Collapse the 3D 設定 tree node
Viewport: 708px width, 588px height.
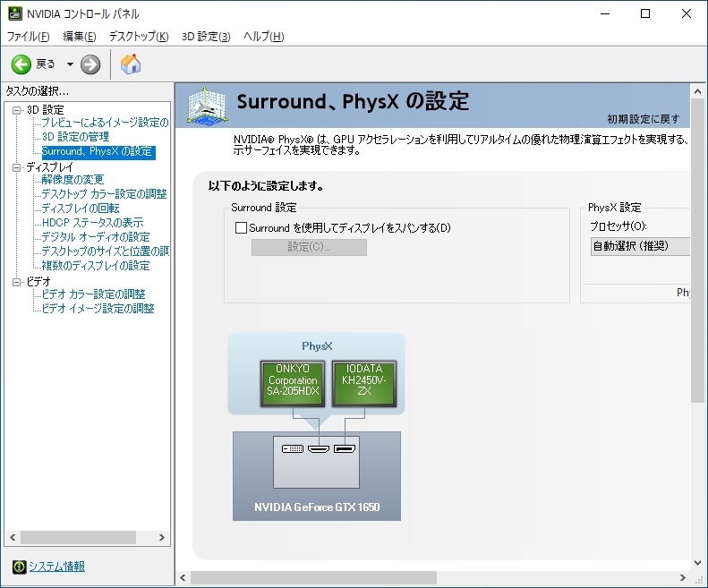coord(17,110)
